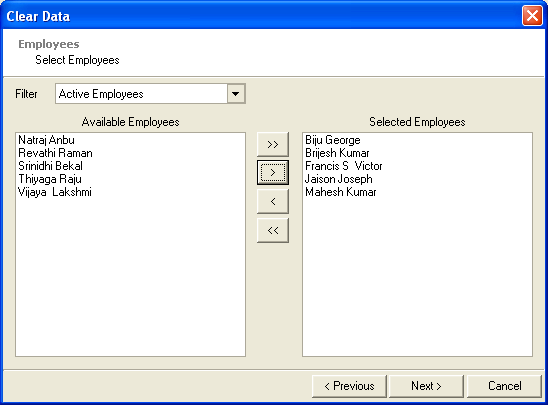Go back with the Previous button
Viewport: 548px width, 405px height.
(x=349, y=386)
